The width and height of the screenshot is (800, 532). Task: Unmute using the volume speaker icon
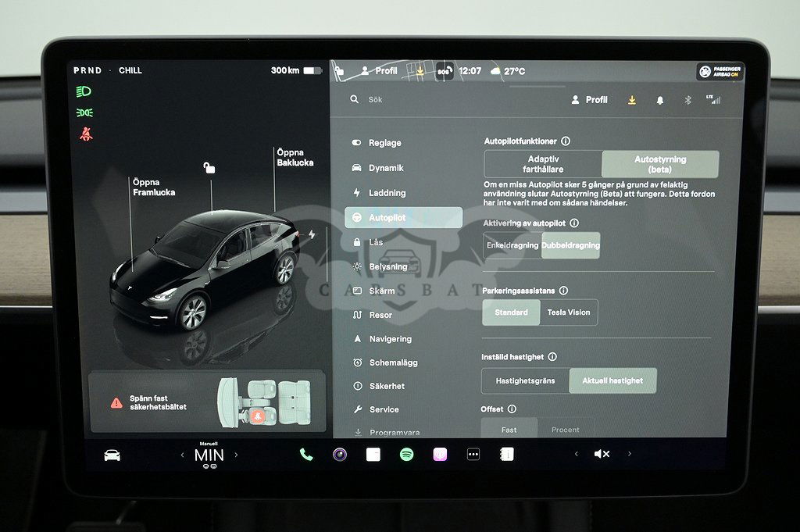point(602,454)
